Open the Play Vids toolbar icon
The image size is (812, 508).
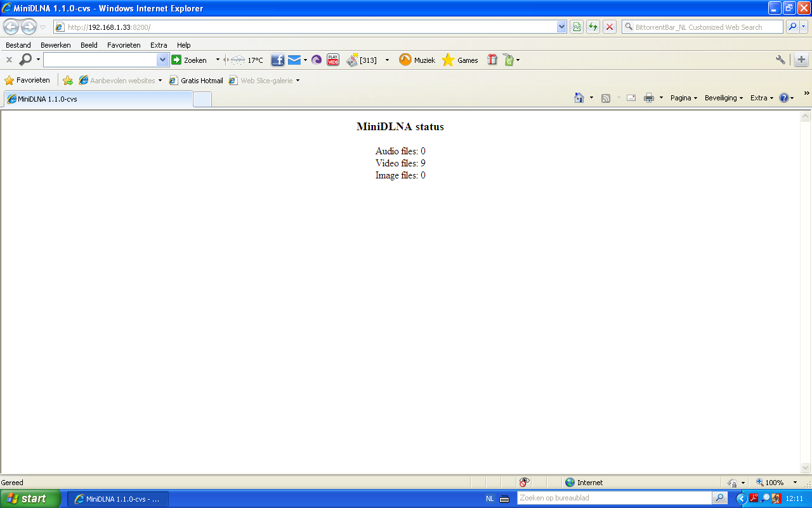pos(333,60)
